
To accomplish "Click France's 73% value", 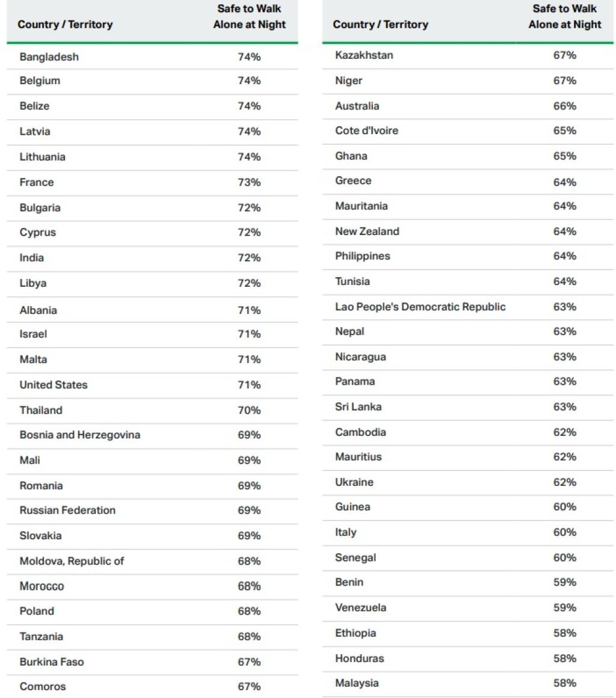I will (x=249, y=182).
